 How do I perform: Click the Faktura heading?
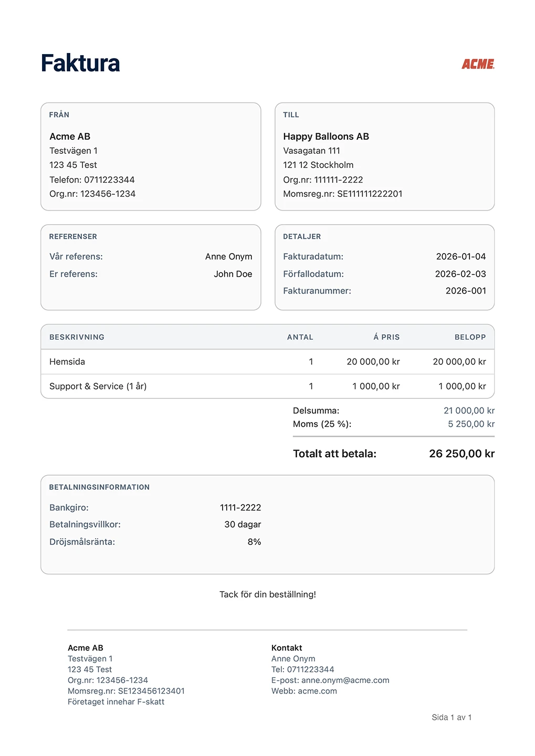coord(80,64)
